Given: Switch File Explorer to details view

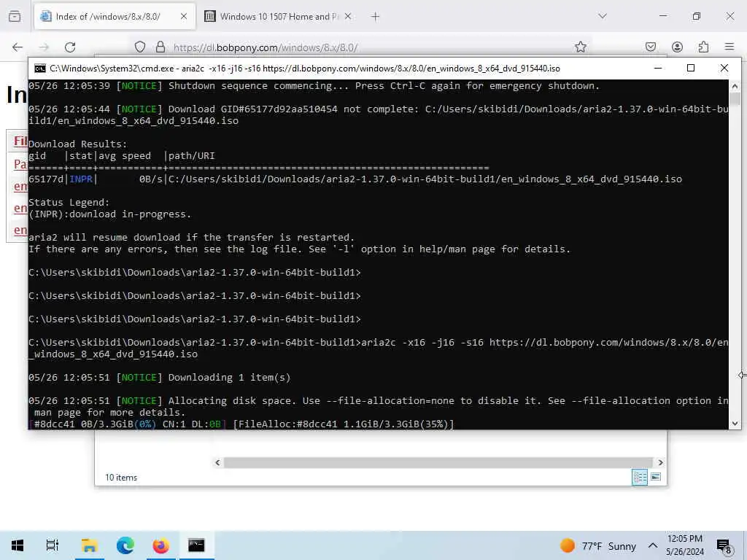Looking at the screenshot, I should [640, 477].
